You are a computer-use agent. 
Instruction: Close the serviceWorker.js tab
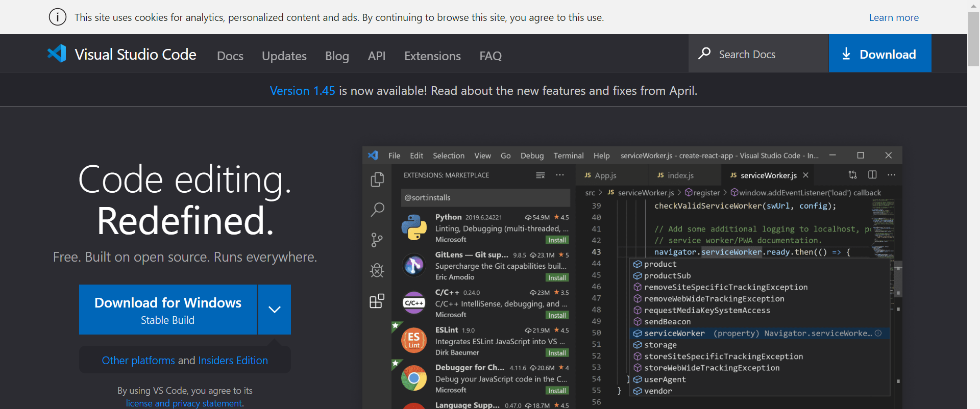805,175
